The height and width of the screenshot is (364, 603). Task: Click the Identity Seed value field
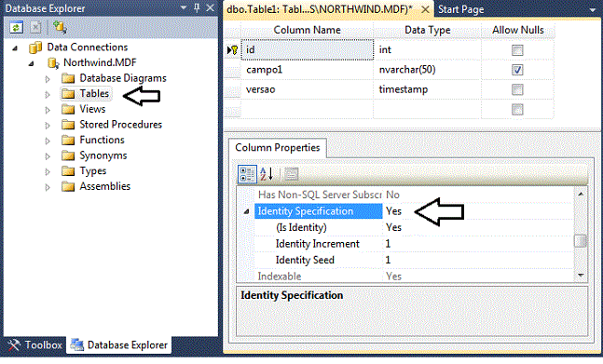click(478, 260)
